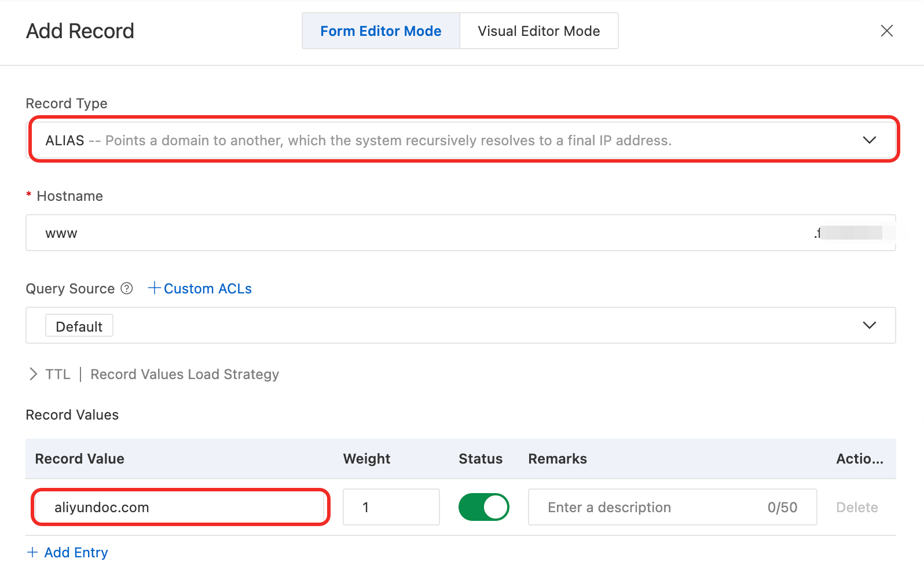Click the Query Source help icon
Image resolution: width=924 pixels, height=588 pixels.
coord(127,288)
